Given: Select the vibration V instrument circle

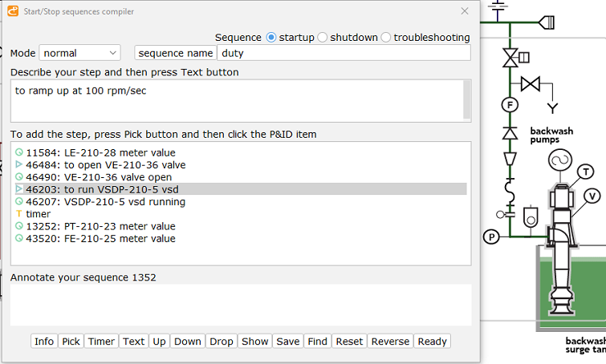Looking at the screenshot, I should tap(592, 196).
